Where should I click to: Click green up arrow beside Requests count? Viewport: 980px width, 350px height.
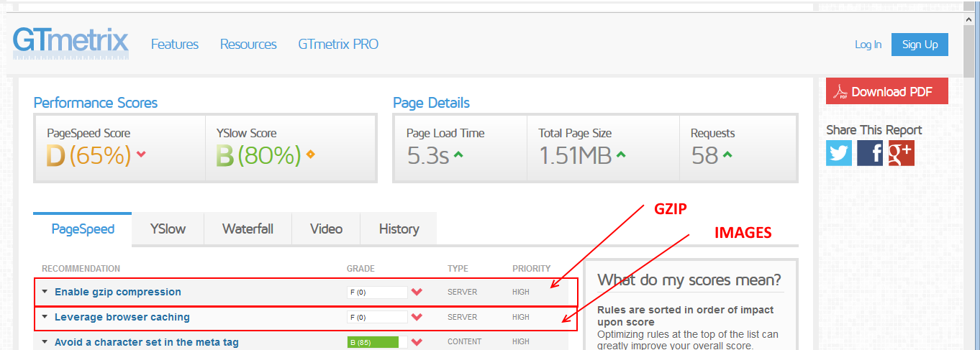(x=727, y=154)
